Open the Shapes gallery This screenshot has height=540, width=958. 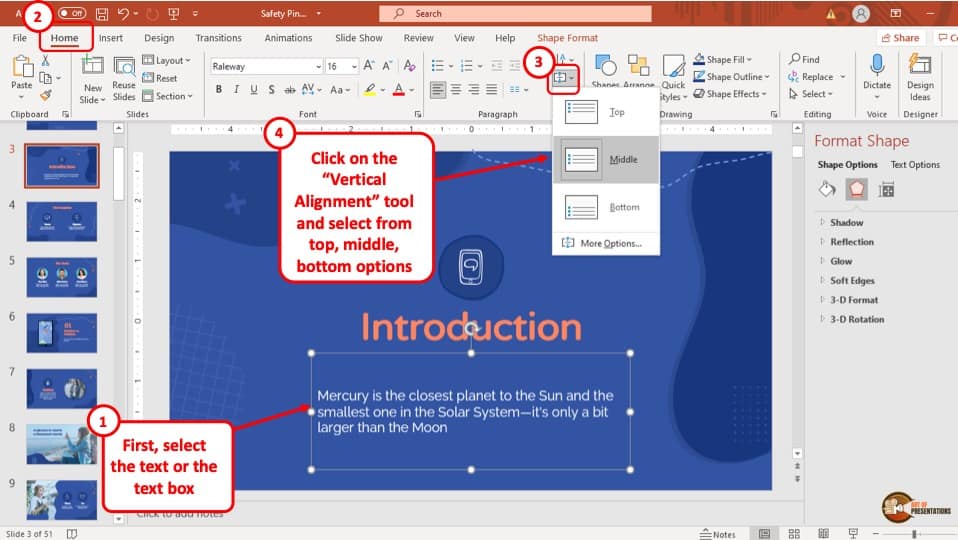click(x=605, y=71)
